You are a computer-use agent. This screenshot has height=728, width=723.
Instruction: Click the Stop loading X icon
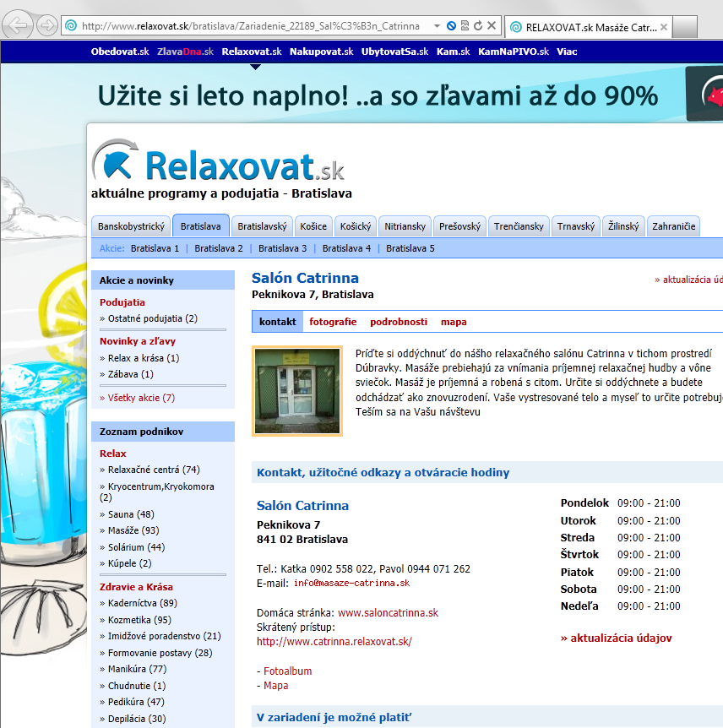[492, 26]
